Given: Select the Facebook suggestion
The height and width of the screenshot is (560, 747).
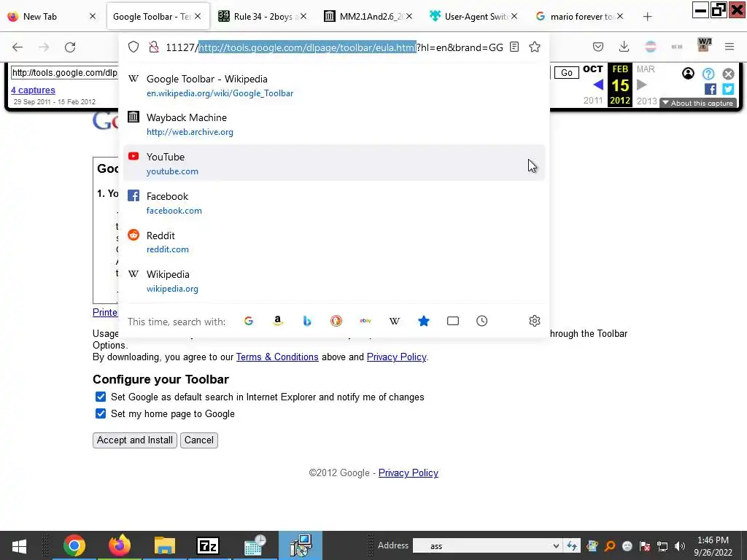Looking at the screenshot, I should tap(334, 203).
